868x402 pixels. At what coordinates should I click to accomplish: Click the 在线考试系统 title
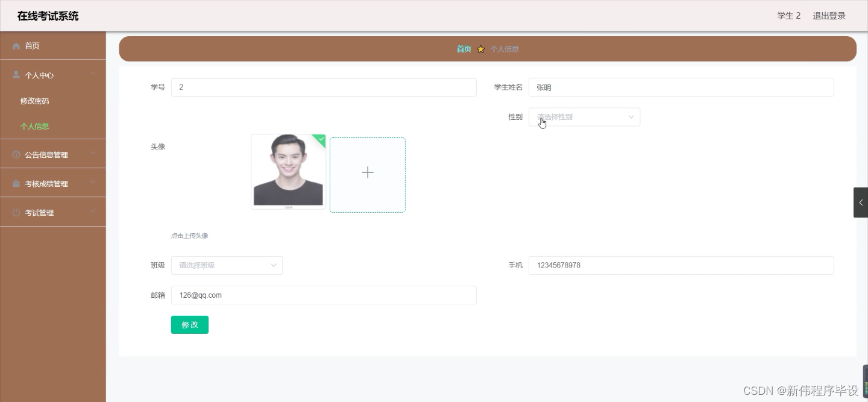coord(48,16)
